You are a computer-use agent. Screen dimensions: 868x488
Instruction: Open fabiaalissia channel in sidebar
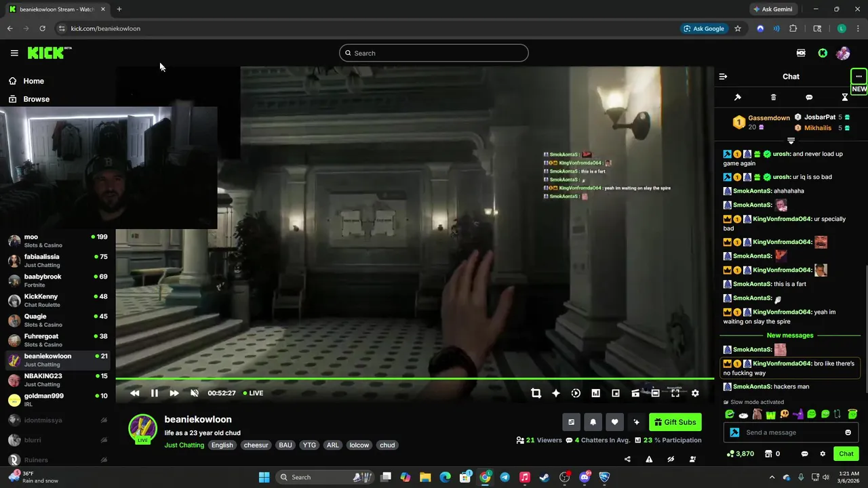click(x=58, y=260)
